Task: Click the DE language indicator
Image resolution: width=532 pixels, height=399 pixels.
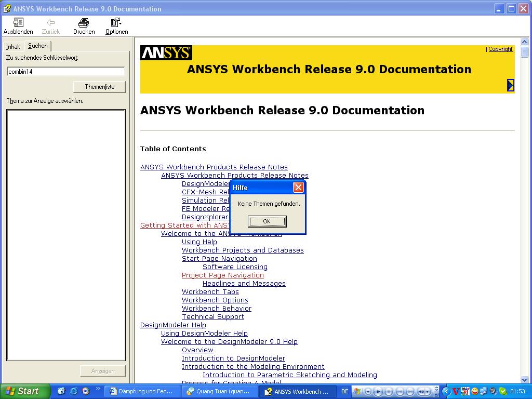Action: tap(345, 391)
